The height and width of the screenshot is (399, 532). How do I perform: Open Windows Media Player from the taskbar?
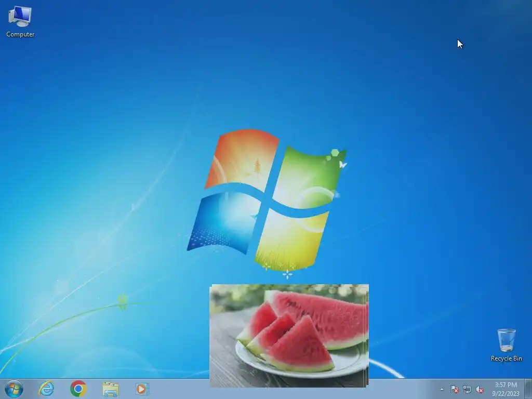(142, 389)
